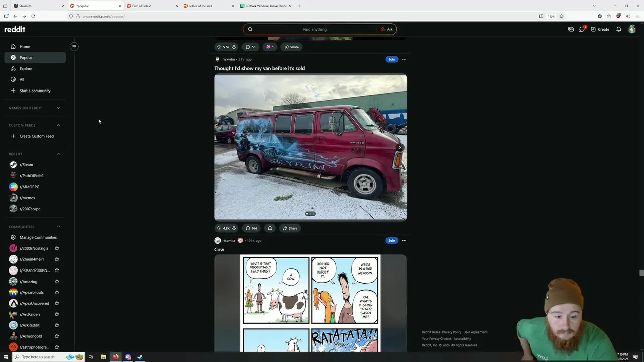
Task: Open the Cow comic image
Action: point(310,303)
